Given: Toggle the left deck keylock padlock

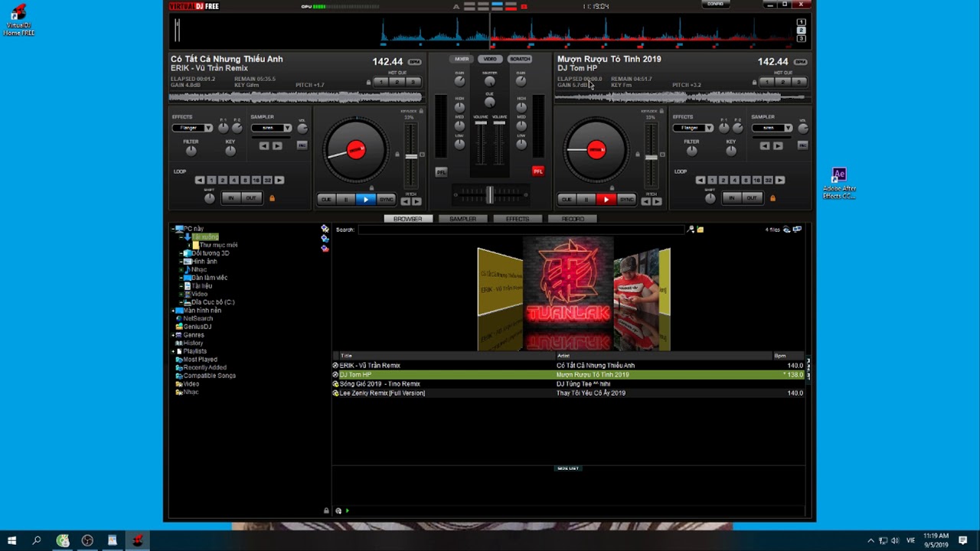Looking at the screenshot, I should pyautogui.click(x=421, y=111).
